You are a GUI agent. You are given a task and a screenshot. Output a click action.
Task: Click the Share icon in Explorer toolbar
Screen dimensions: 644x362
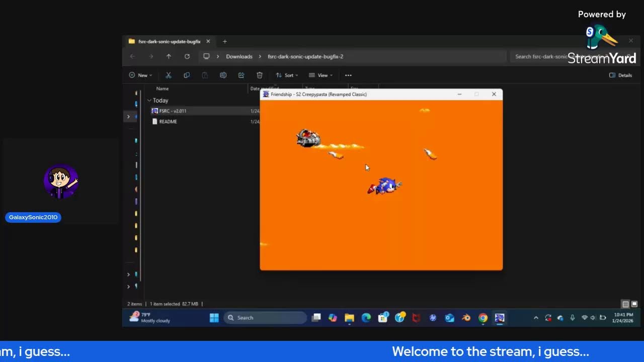pos(241,75)
